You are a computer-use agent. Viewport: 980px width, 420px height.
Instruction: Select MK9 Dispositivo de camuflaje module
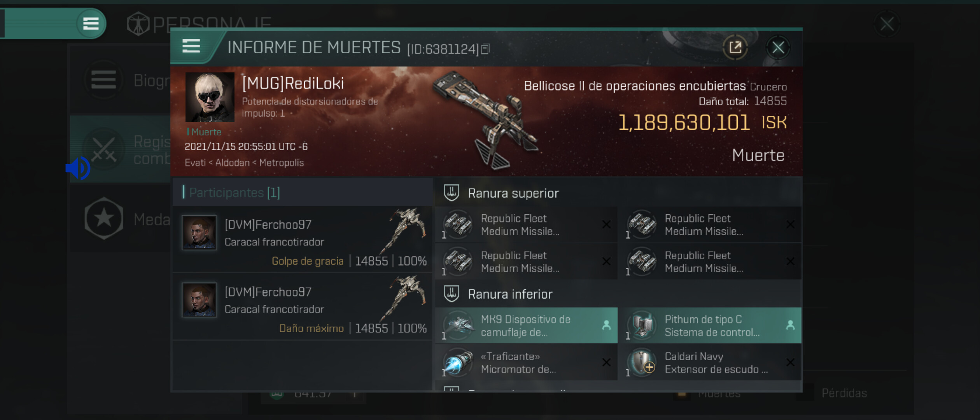pyautogui.click(x=526, y=325)
